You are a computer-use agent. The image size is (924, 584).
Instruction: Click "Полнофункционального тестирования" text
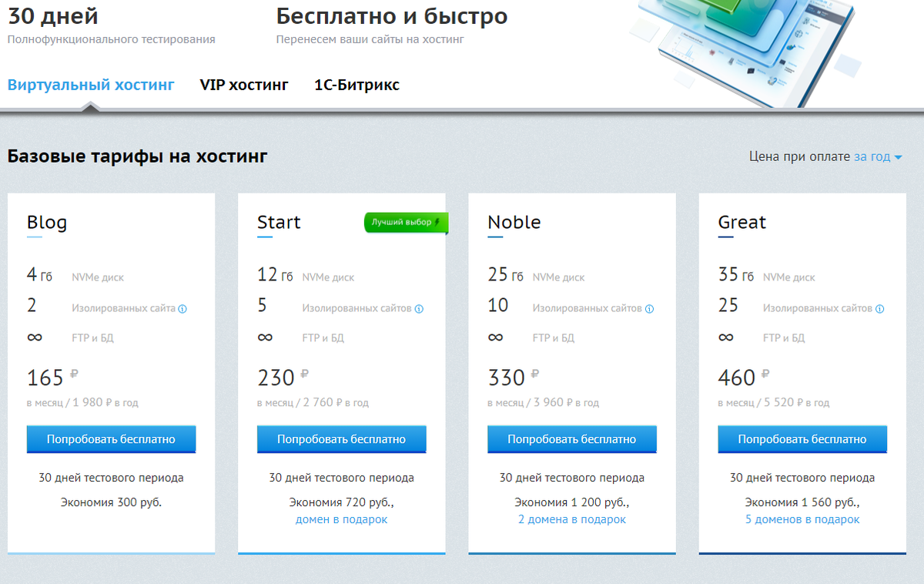[x=112, y=39]
